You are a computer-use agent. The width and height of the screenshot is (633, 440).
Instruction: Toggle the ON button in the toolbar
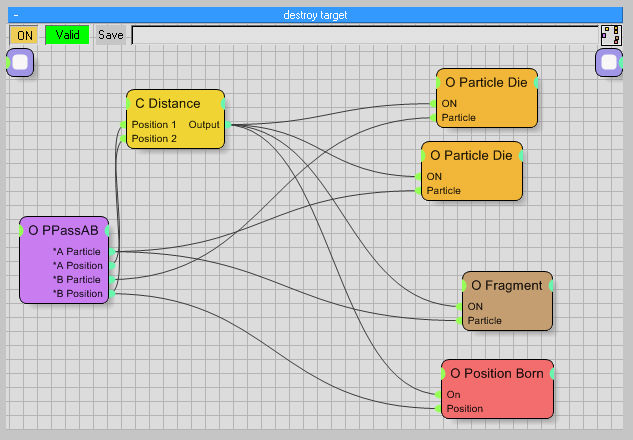click(25, 35)
